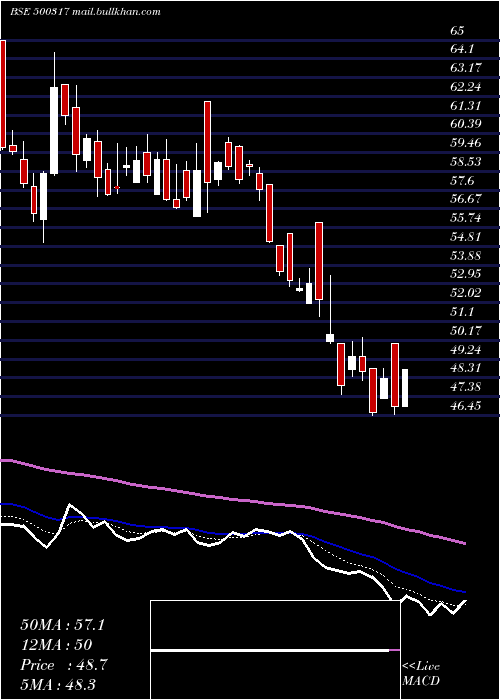Click the 65 price axis label
500x700 pixels.
[457, 31]
